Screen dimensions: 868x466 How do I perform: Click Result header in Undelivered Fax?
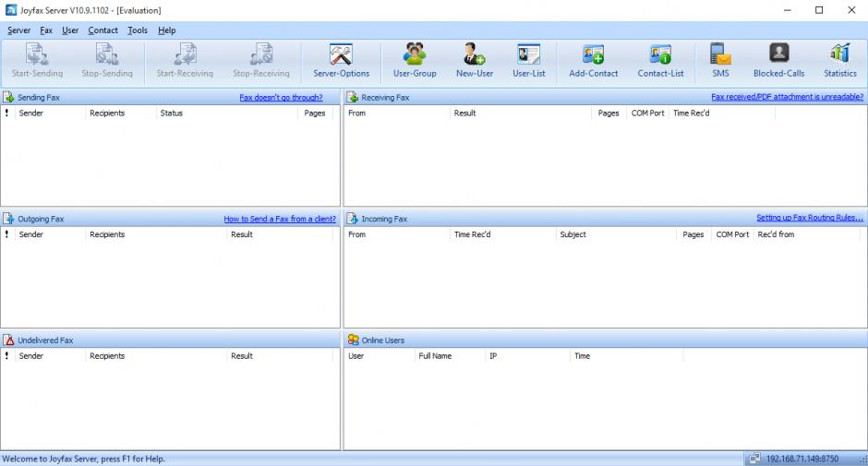pyautogui.click(x=280, y=356)
